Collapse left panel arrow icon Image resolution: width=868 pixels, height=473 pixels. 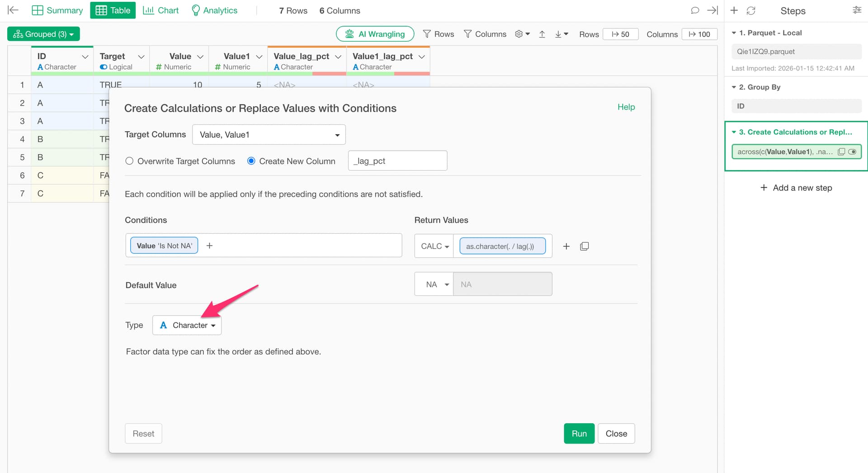pos(13,10)
